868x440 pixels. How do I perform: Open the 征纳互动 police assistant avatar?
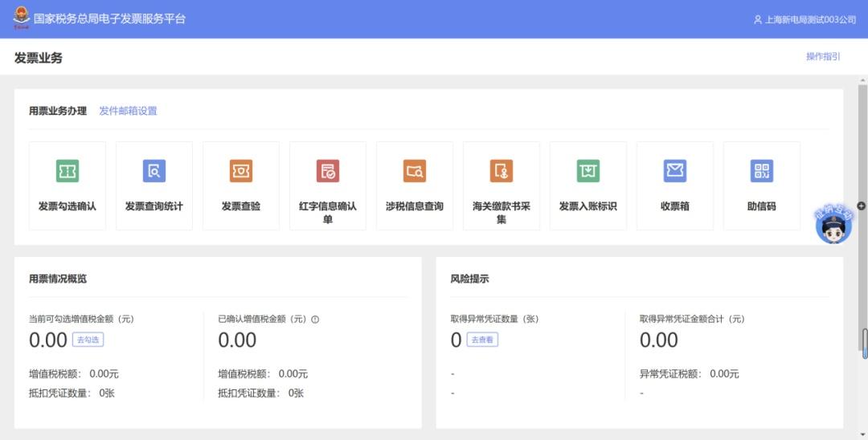point(833,225)
